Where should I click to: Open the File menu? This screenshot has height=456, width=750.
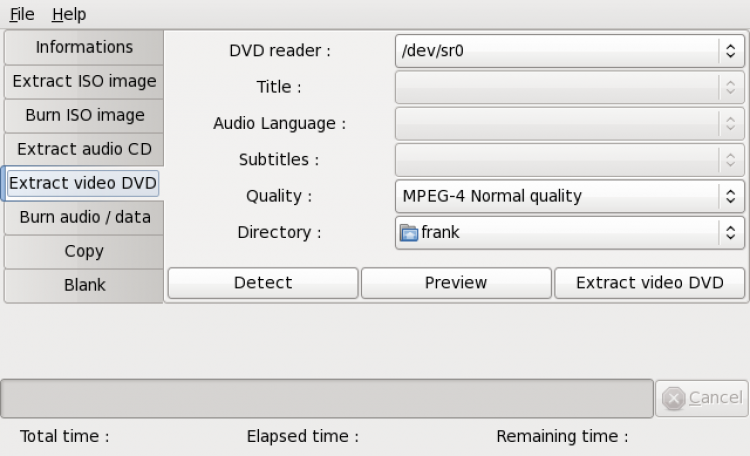tap(21, 14)
